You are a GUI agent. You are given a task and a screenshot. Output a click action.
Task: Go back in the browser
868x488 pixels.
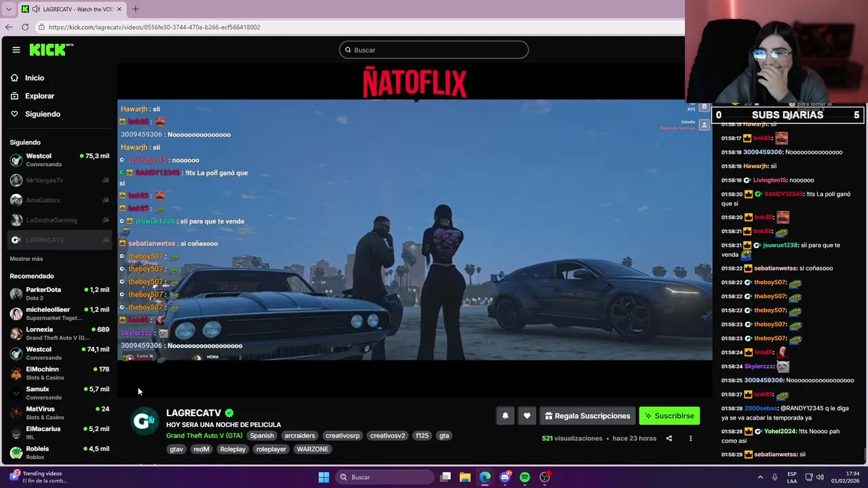click(x=8, y=27)
